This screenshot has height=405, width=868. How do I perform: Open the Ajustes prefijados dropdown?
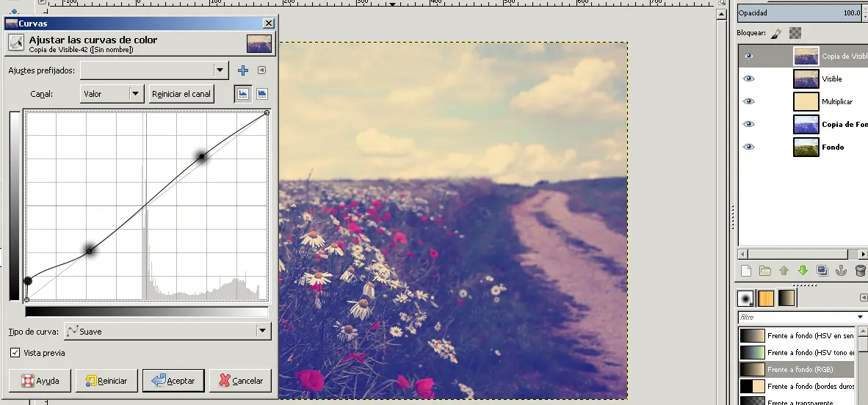154,70
